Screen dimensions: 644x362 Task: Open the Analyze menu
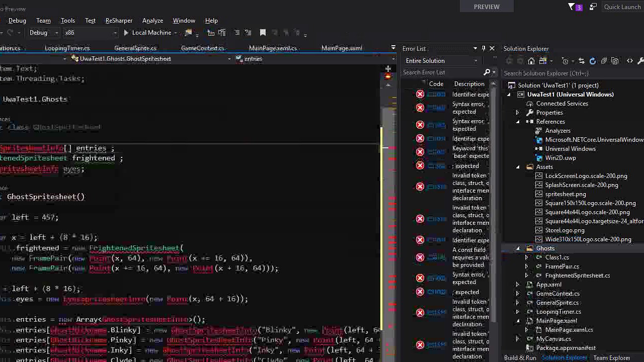[152, 21]
